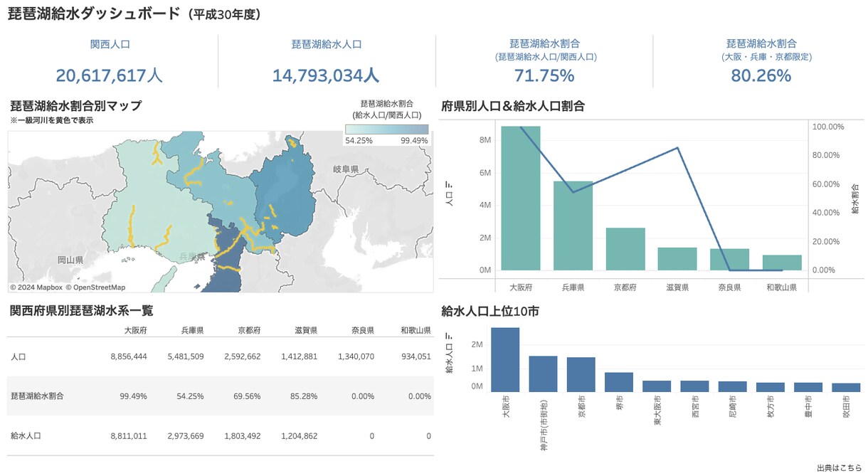
Task: Click the 人口 row label in the table
Action: [18, 356]
